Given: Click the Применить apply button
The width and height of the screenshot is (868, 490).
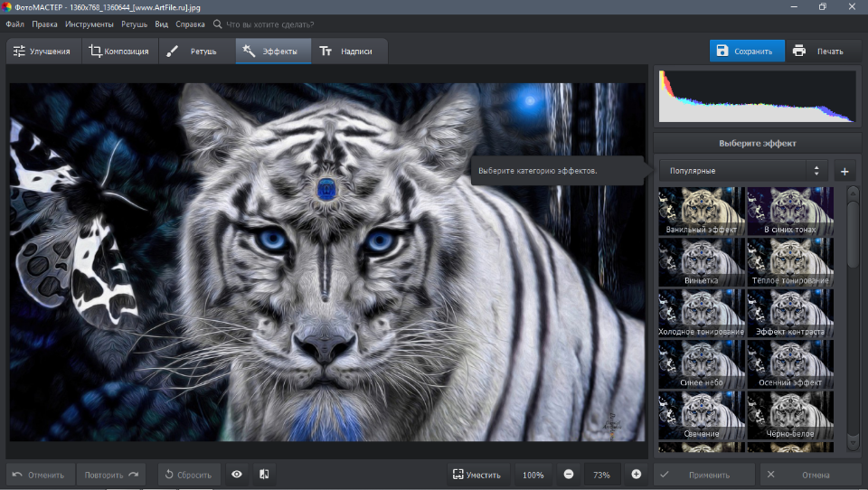Looking at the screenshot, I should [703, 475].
